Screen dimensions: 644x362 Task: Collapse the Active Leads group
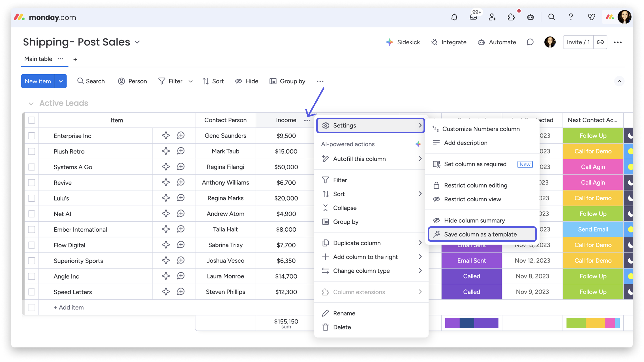(31, 103)
